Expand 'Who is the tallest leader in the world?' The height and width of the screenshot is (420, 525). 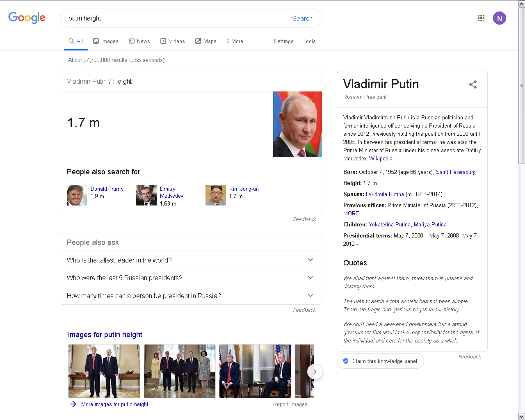point(191,260)
